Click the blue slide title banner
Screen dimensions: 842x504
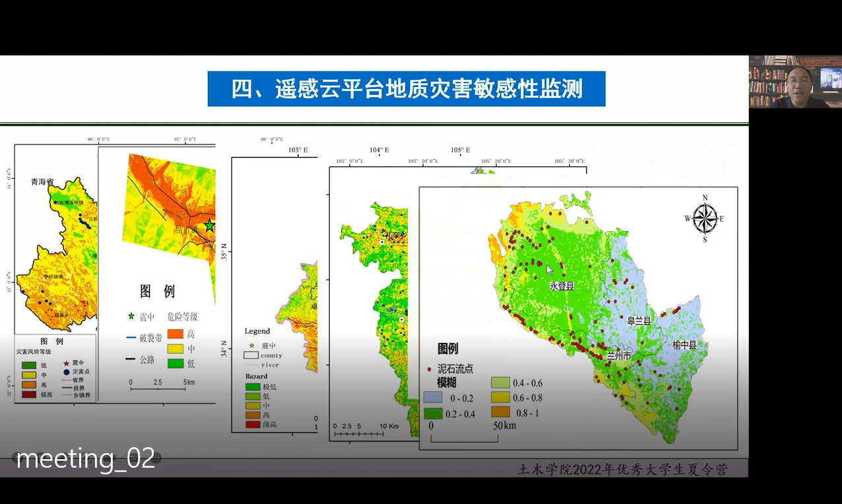[x=406, y=89]
